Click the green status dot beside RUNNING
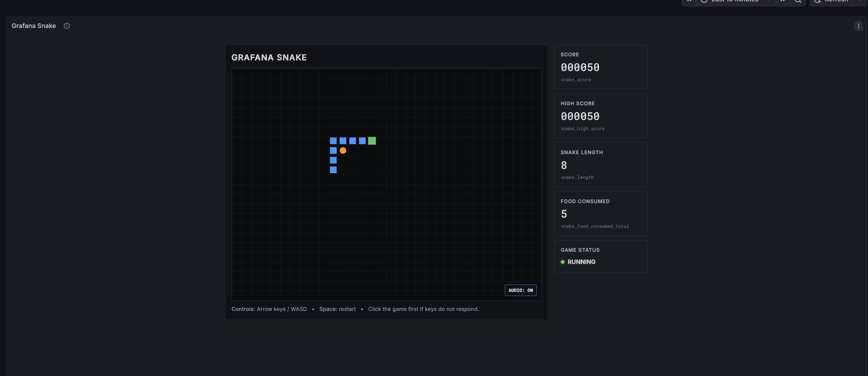Image resolution: width=868 pixels, height=376 pixels. pos(562,262)
